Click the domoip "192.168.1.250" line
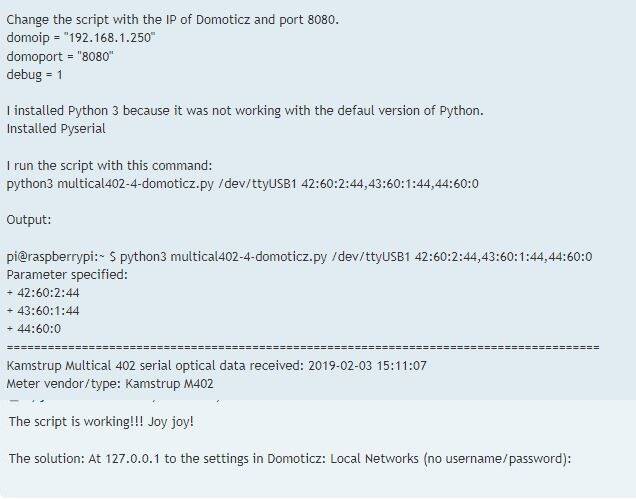 [x=81, y=38]
